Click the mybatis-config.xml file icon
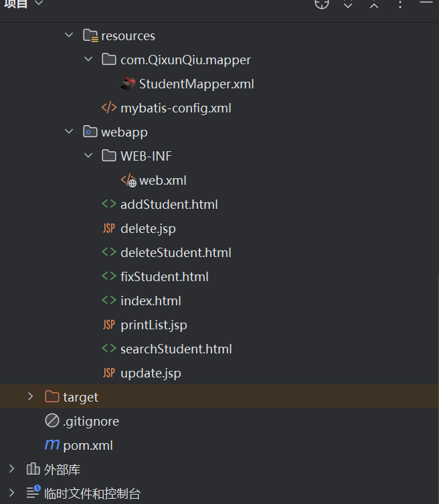 108,108
